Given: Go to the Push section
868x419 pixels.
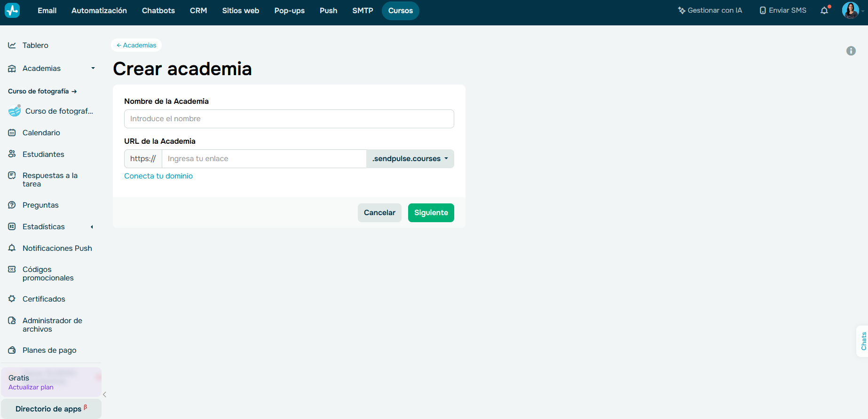Looking at the screenshot, I should pos(329,10).
